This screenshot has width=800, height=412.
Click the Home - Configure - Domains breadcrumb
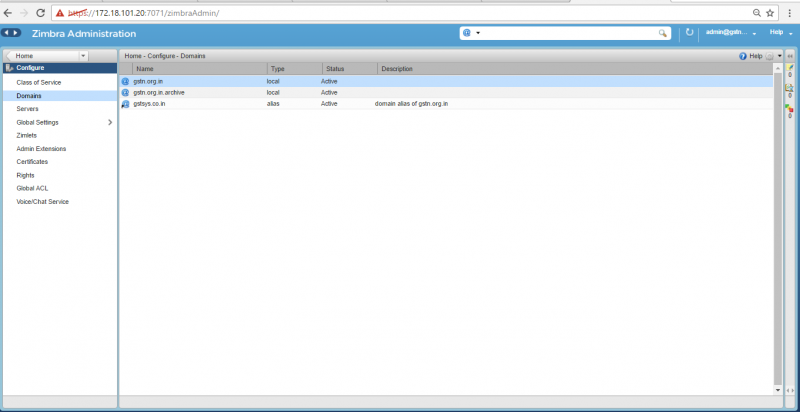click(x=165, y=56)
